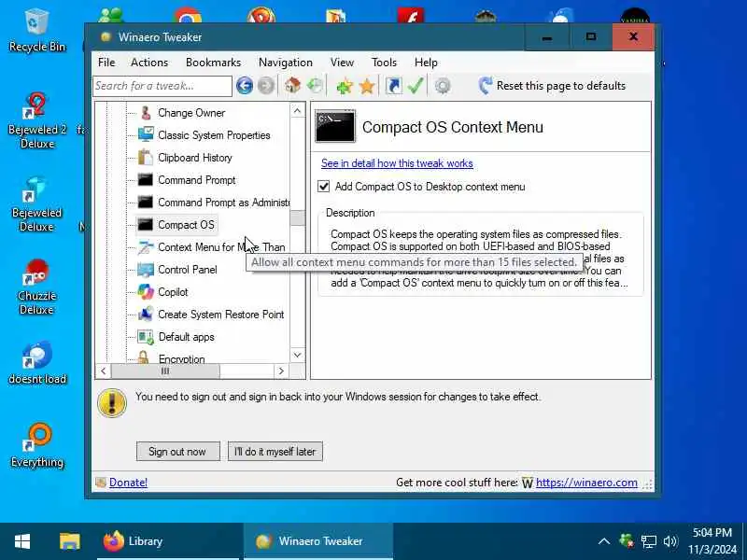Open the Actions menu
747x560 pixels.
[149, 63]
